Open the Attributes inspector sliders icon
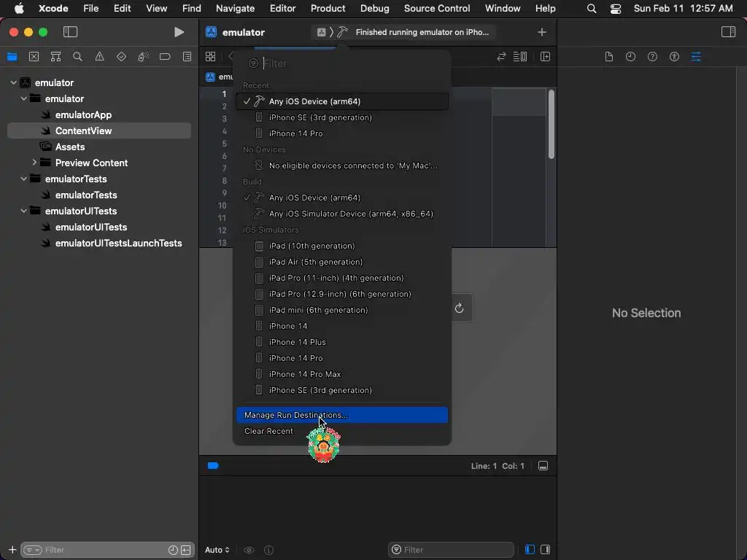Screen dimensions: 747x560 pos(696,57)
